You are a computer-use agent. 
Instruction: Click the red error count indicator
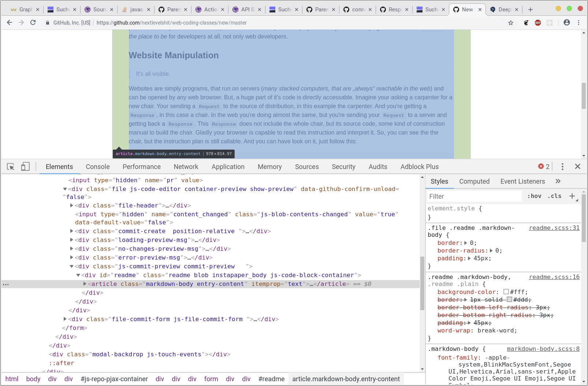[x=544, y=166]
